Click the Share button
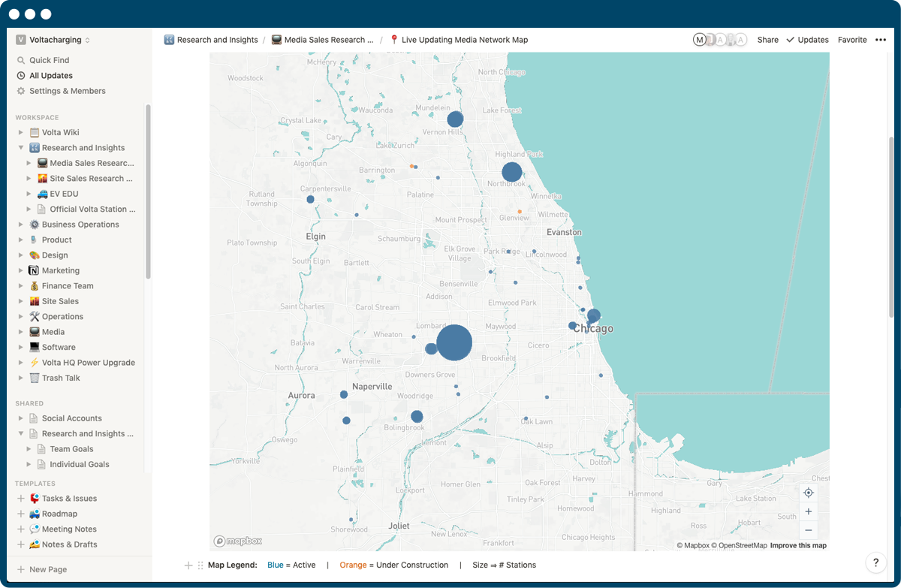Image resolution: width=901 pixels, height=588 pixels. (x=767, y=39)
